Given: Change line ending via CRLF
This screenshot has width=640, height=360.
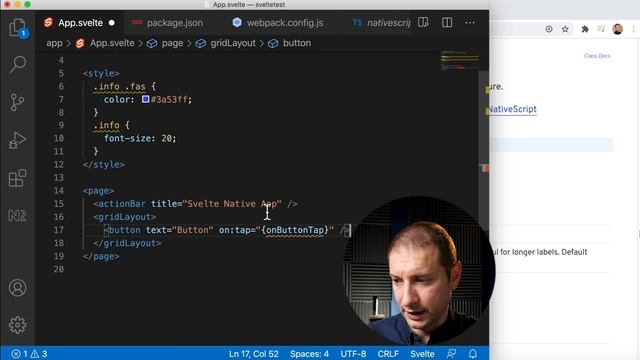Looking at the screenshot, I should [x=388, y=354].
